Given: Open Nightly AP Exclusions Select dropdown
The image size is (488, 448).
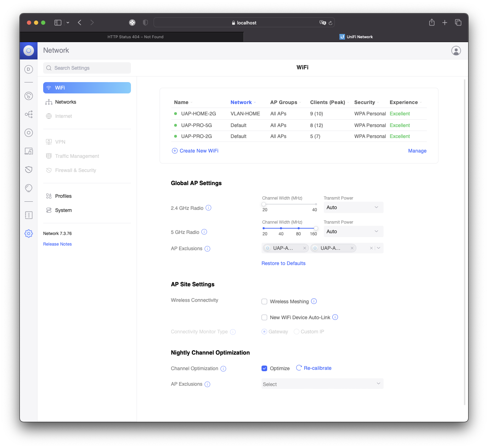Looking at the screenshot, I should coord(322,384).
